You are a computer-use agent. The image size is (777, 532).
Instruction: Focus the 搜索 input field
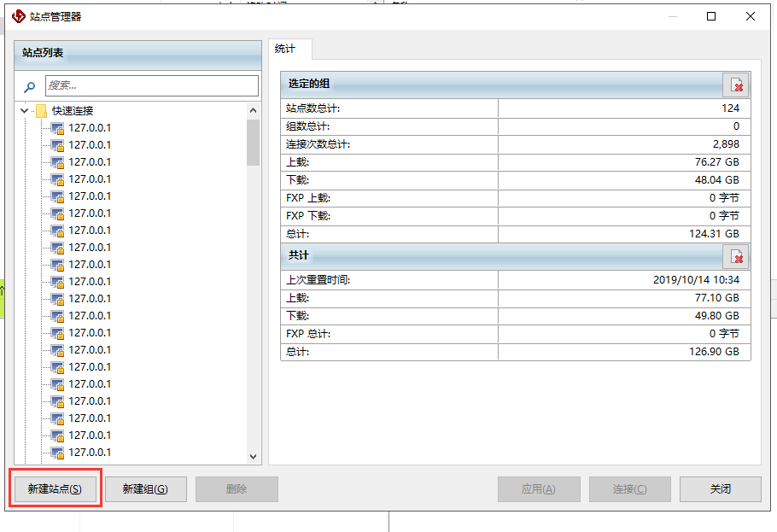pyautogui.click(x=152, y=85)
